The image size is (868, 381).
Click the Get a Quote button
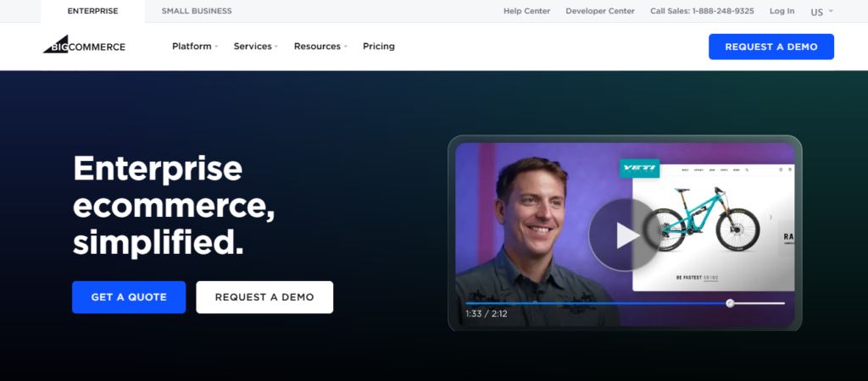129,297
